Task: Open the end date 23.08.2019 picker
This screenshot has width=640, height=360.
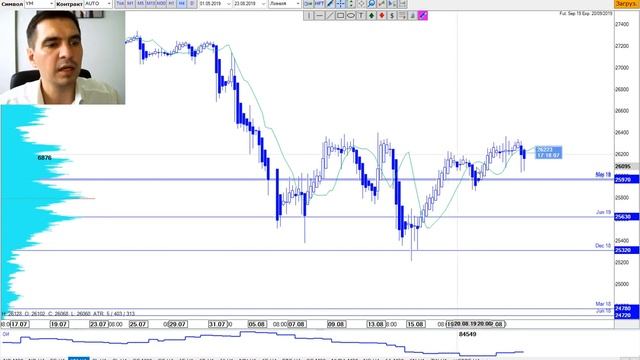Action: [250, 4]
